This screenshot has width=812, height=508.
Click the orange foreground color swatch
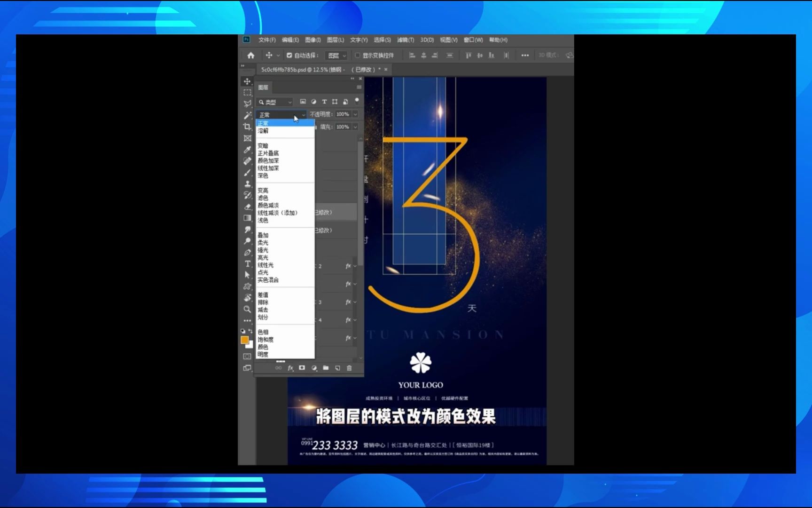(244, 340)
